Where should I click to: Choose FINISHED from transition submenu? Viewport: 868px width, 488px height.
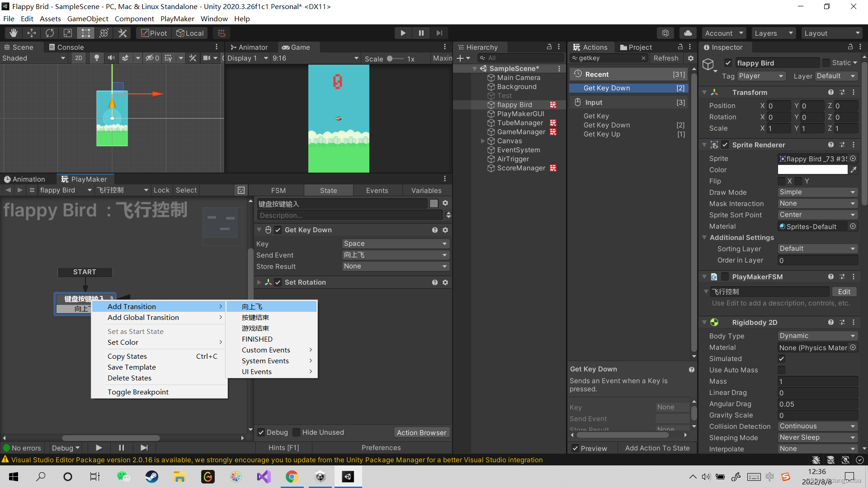tap(257, 339)
